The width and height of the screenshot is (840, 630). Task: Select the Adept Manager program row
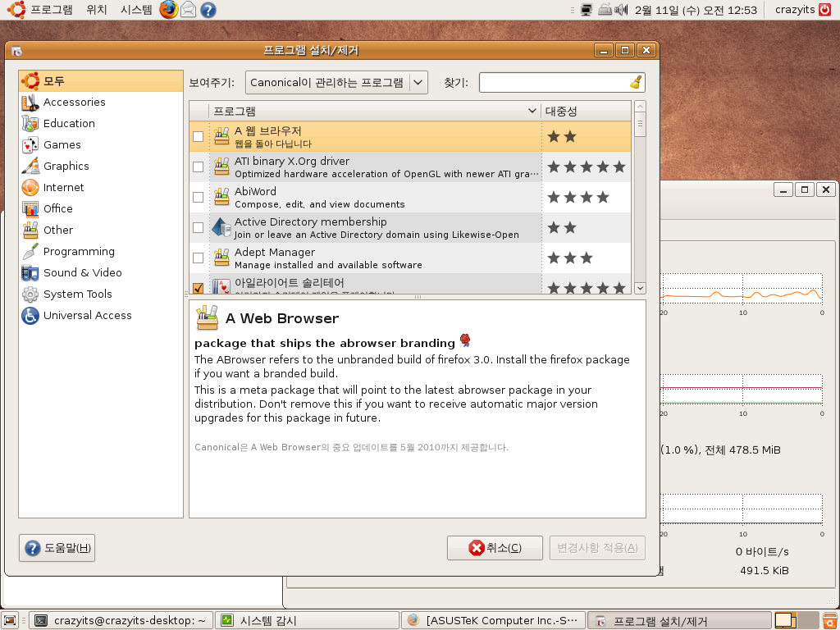(410, 258)
